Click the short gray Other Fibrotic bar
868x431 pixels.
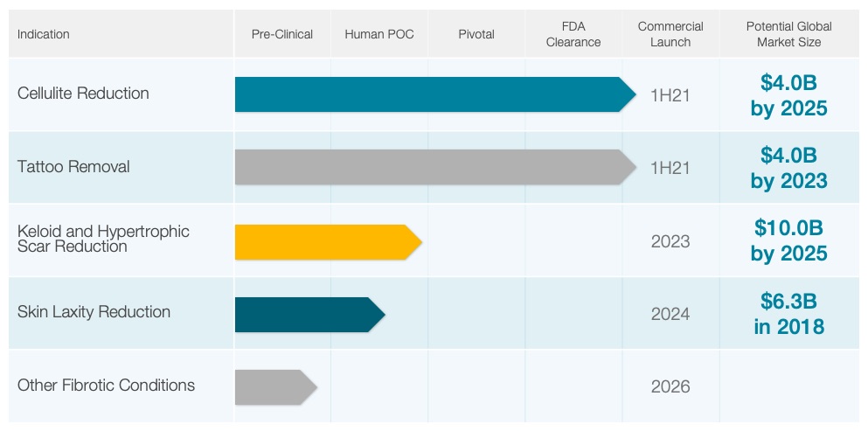pyautogui.click(x=273, y=387)
